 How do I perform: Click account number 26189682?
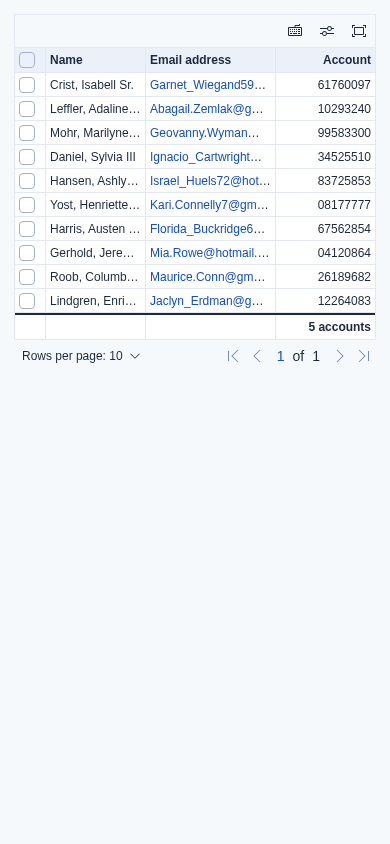click(x=344, y=277)
